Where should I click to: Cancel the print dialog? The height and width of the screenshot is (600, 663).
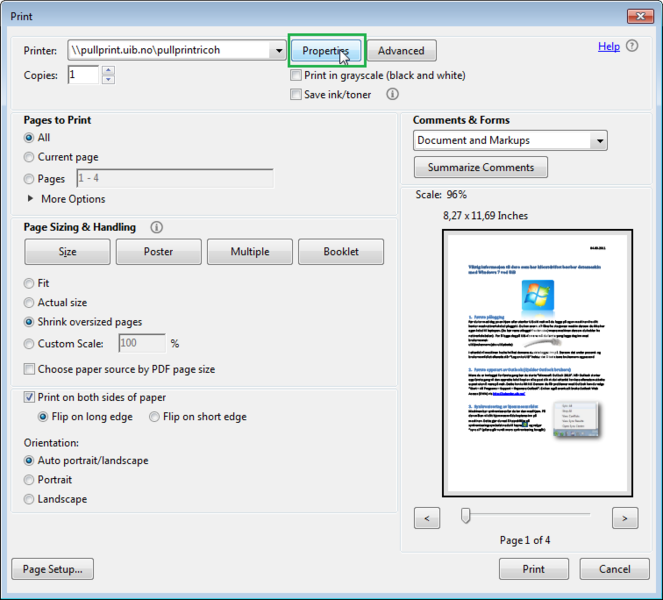(614, 569)
